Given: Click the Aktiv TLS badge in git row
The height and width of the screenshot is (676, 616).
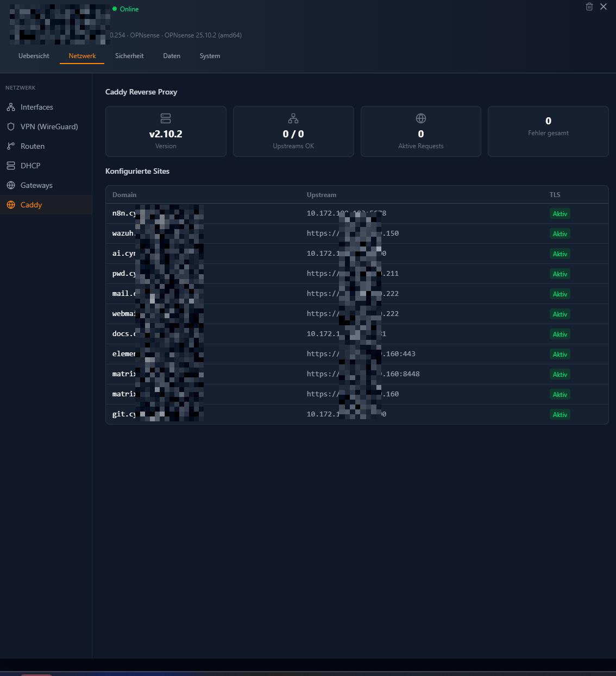Looking at the screenshot, I should [560, 415].
